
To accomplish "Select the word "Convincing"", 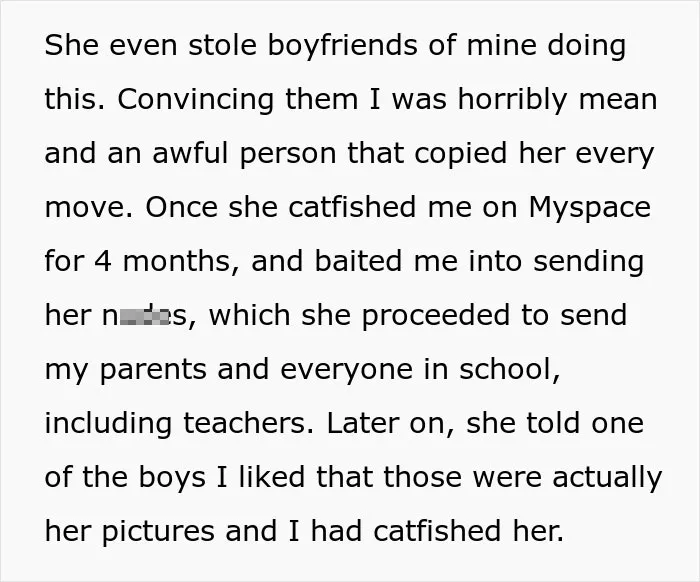I will coord(196,100).
